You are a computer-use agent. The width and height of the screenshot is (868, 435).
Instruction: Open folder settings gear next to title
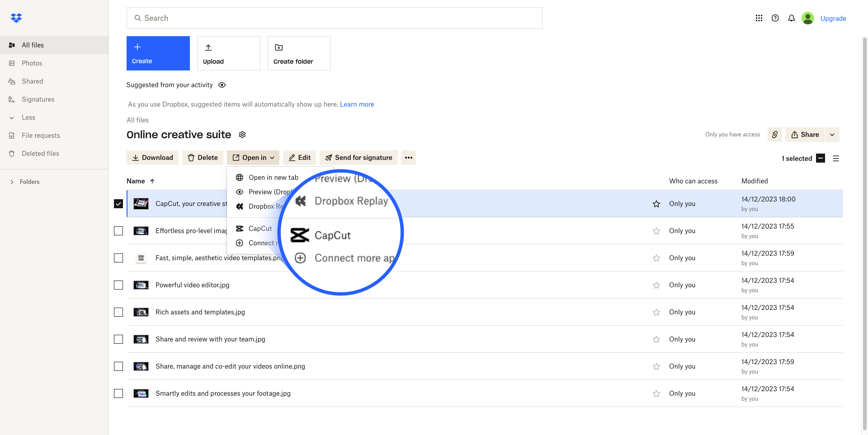pos(242,135)
